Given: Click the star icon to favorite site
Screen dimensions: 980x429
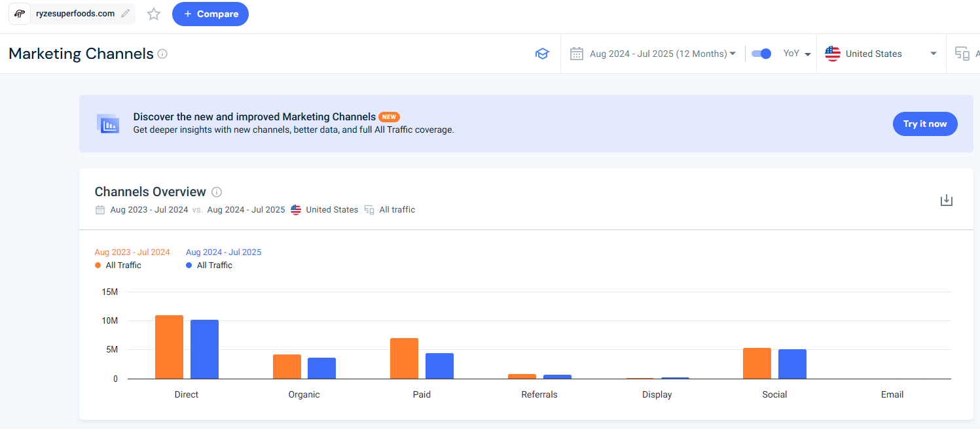Looking at the screenshot, I should click(x=154, y=14).
